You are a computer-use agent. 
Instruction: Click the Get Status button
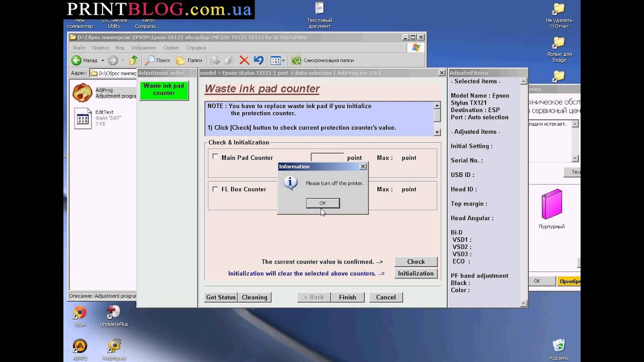[221, 297]
